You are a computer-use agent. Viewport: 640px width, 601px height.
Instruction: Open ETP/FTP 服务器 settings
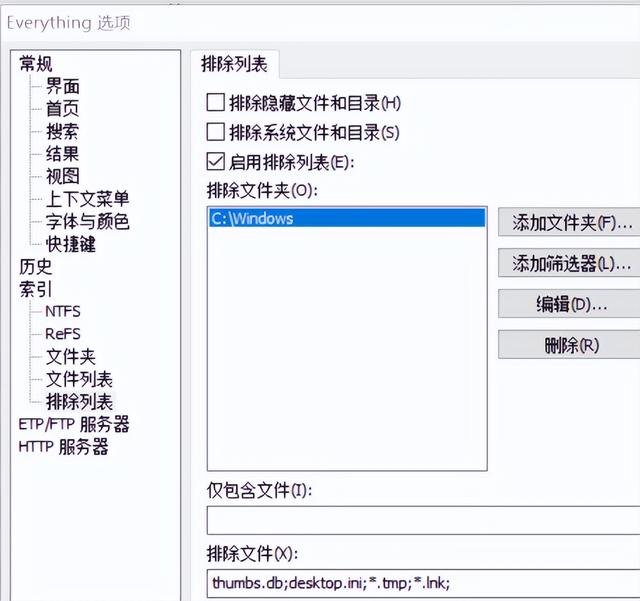coord(74,424)
